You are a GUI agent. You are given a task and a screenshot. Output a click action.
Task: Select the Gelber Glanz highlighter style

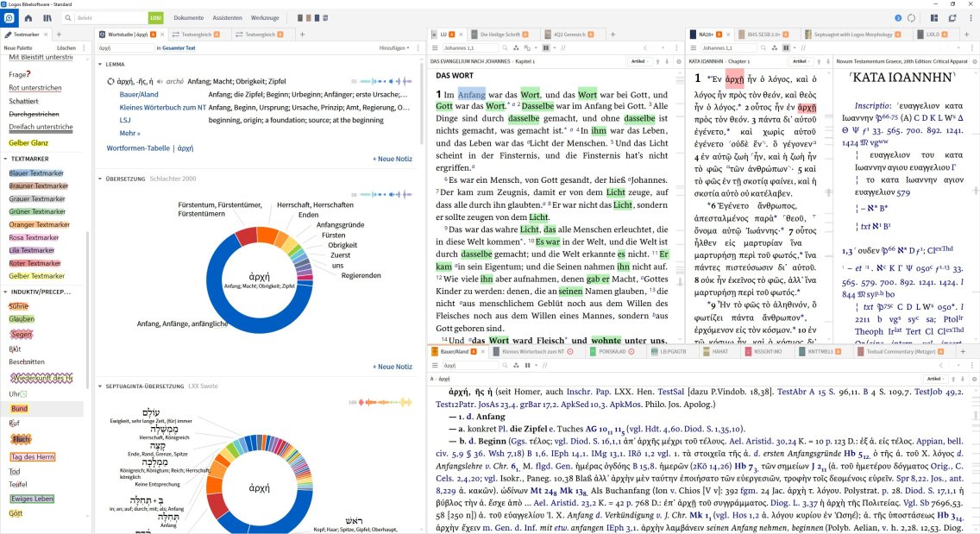click(28, 143)
